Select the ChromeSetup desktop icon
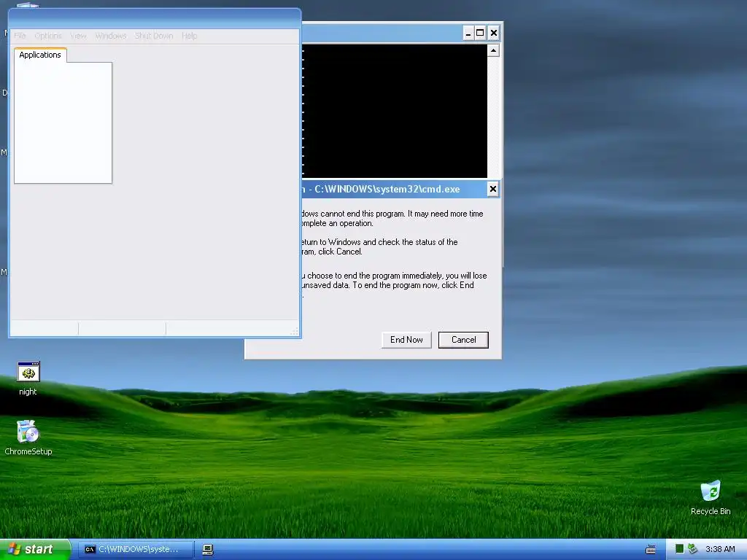747x560 pixels. (28, 437)
